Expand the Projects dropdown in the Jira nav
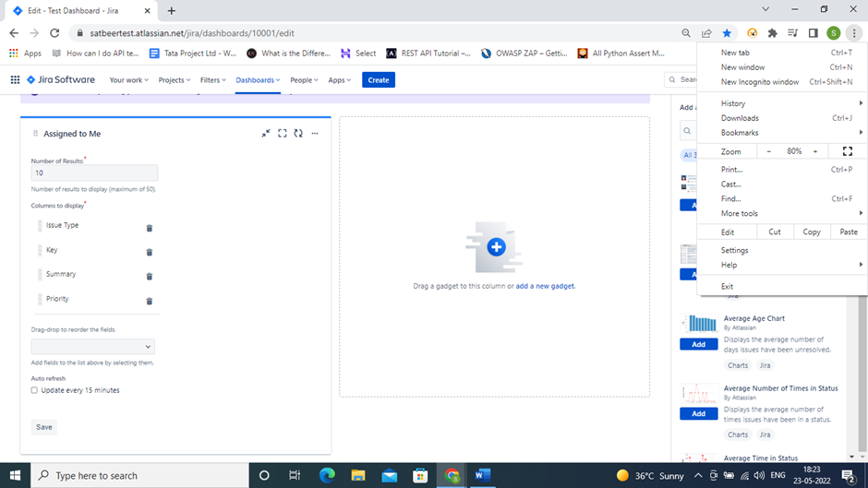Image resolution: width=868 pixels, height=488 pixels. pos(174,80)
